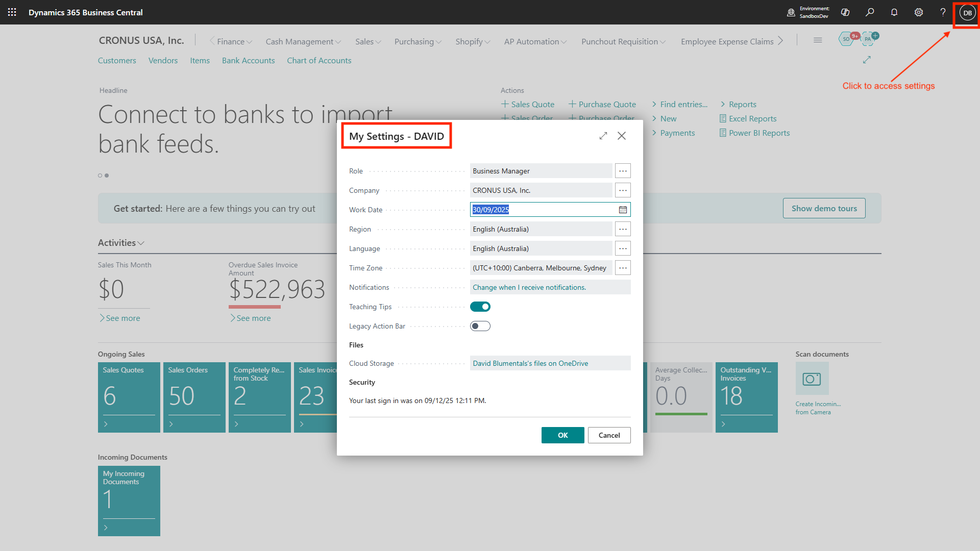Turn off the Teaching Tips toggle
980x551 pixels.
click(x=480, y=307)
